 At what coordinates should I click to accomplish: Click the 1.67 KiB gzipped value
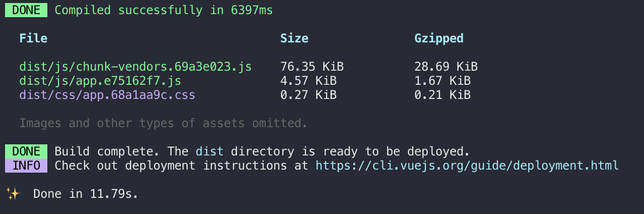click(442, 81)
